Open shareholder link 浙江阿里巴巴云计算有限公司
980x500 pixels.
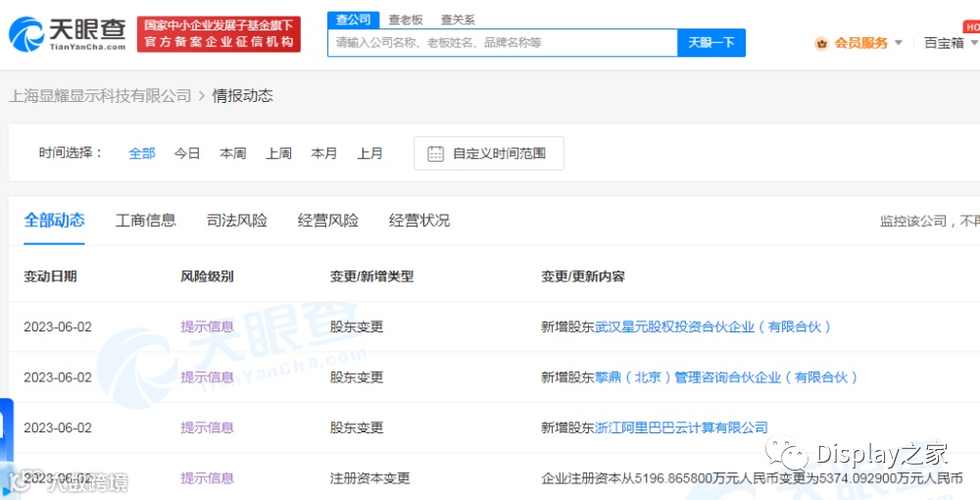(681, 428)
